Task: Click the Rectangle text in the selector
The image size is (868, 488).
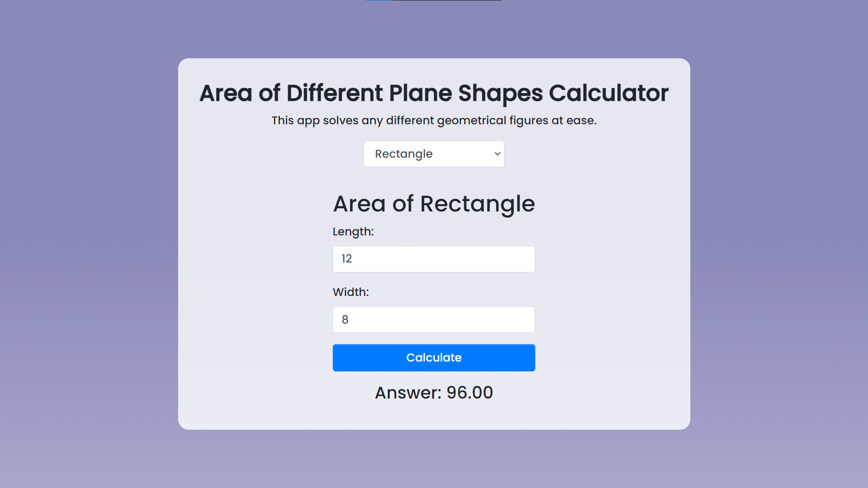Action: pos(404,154)
